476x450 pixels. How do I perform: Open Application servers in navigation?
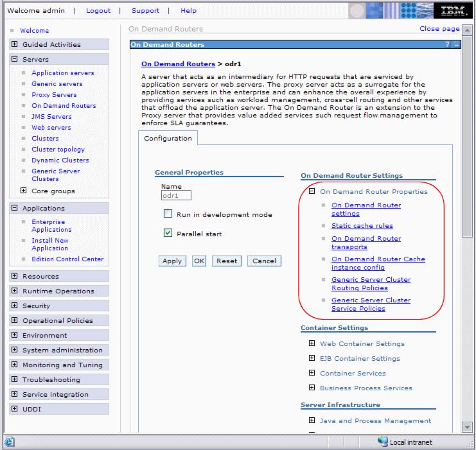[x=63, y=73]
